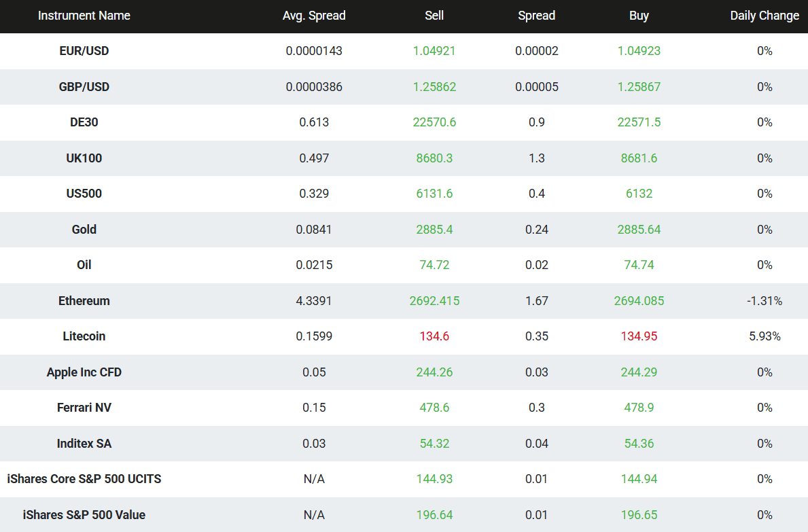This screenshot has height=532, width=808.
Task: Open iShares Core S&P 500 UCITS
Action: tap(84, 479)
